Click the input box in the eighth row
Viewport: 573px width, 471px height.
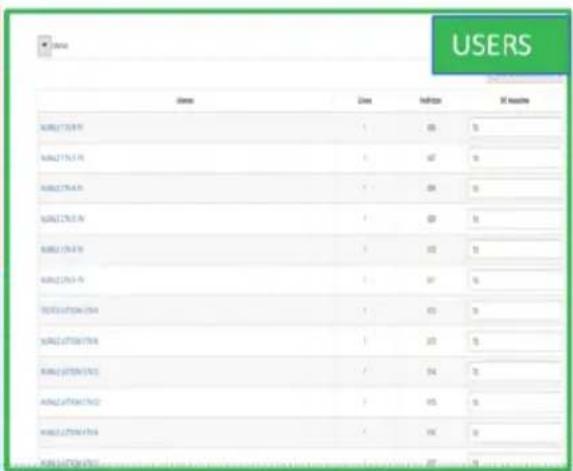(x=515, y=341)
